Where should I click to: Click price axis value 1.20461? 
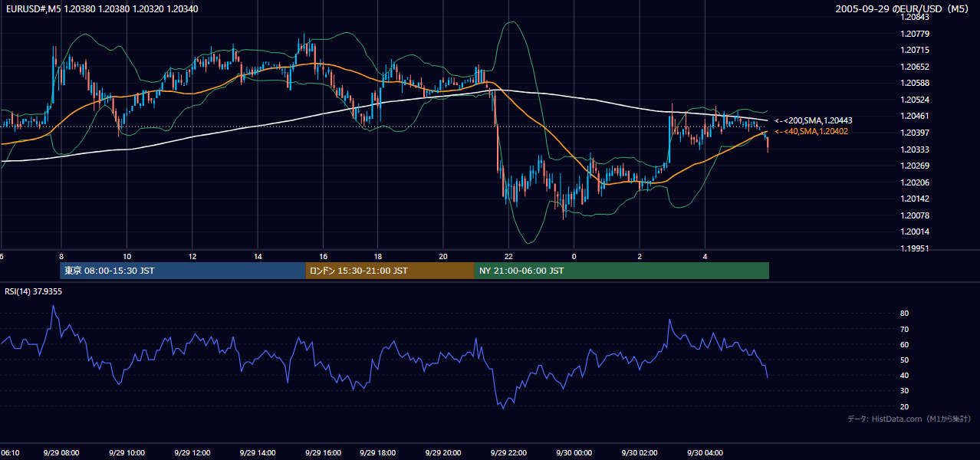click(916, 117)
